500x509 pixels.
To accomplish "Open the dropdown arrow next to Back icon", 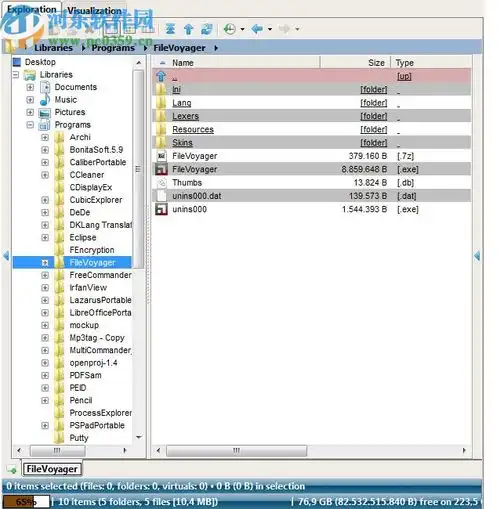I will click(x=270, y=29).
